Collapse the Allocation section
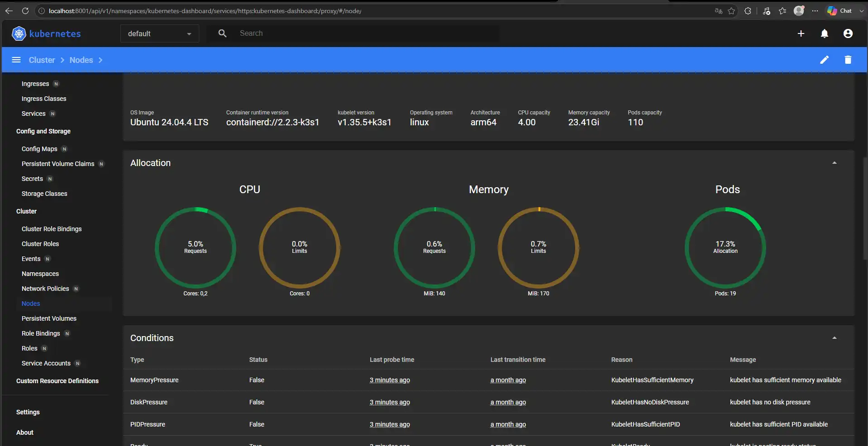The height and width of the screenshot is (446, 868). [x=834, y=163]
